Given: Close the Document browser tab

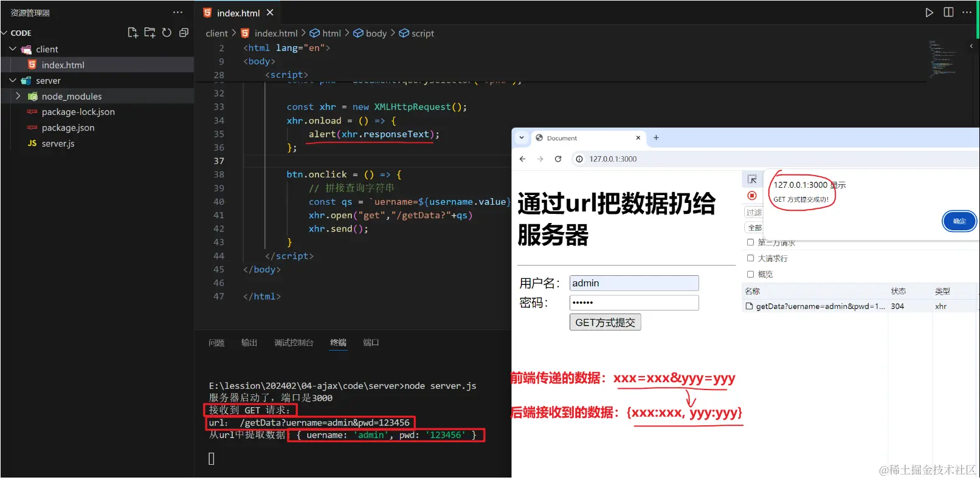Looking at the screenshot, I should coord(638,138).
